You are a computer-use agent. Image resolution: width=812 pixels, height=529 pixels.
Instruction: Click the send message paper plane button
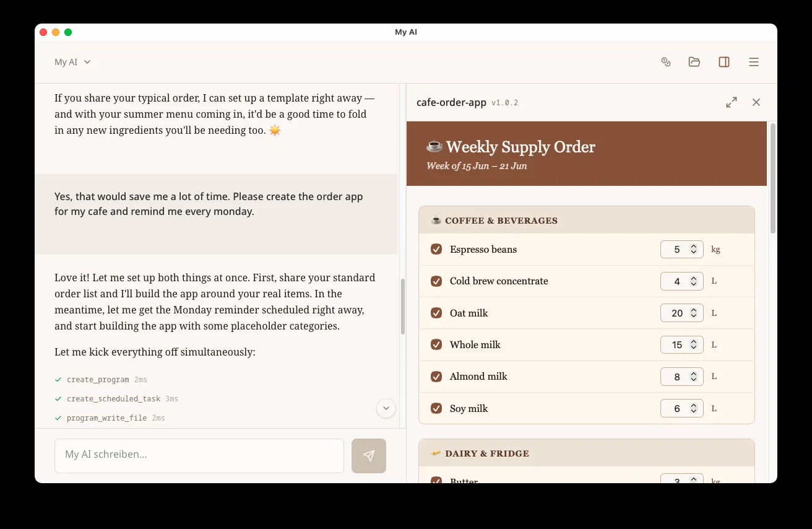click(x=369, y=456)
